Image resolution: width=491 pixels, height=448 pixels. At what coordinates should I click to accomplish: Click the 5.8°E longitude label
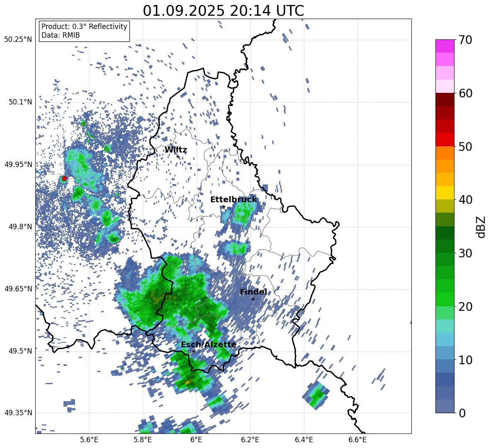tap(143, 440)
